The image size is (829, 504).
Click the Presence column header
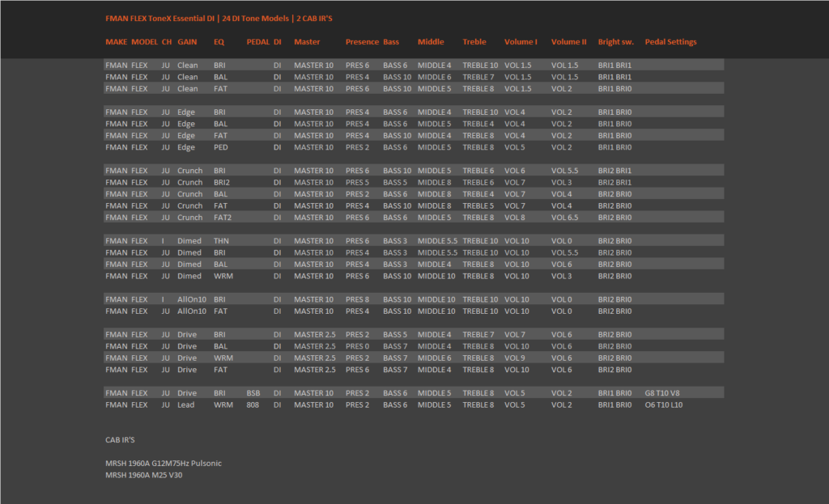point(362,42)
